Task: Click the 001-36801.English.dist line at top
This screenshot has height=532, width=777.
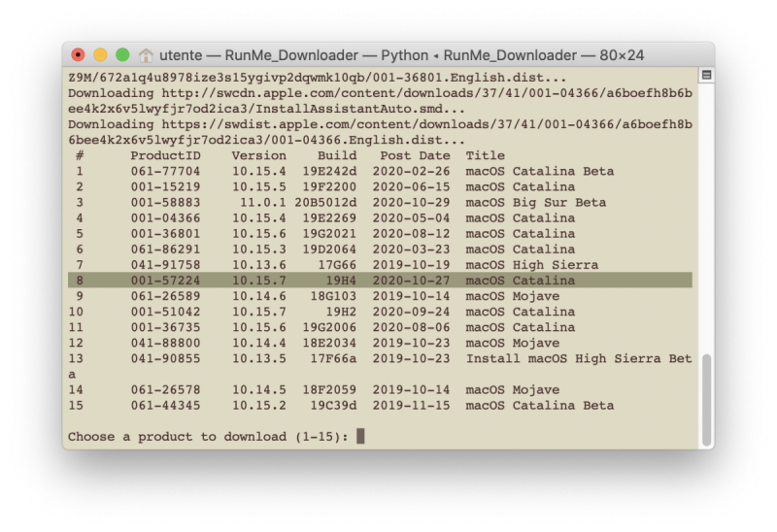Action: point(318,78)
